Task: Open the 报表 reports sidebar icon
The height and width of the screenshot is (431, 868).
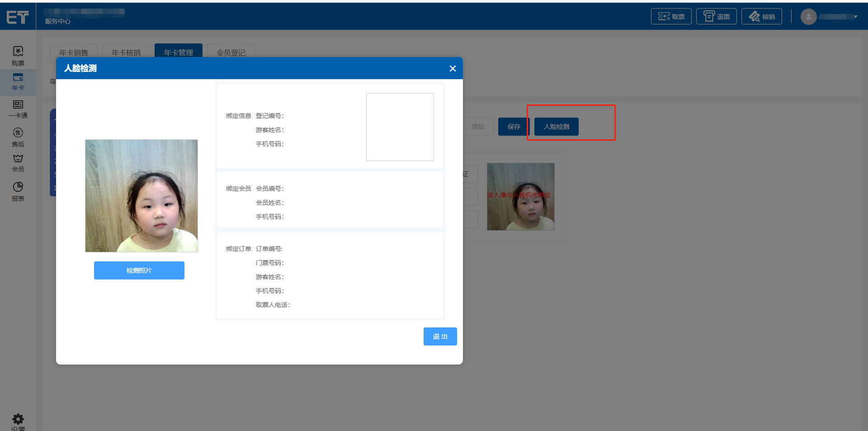Action: point(18,191)
